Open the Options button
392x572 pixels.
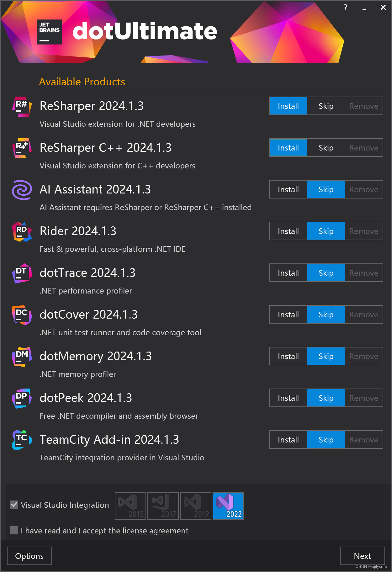29,556
